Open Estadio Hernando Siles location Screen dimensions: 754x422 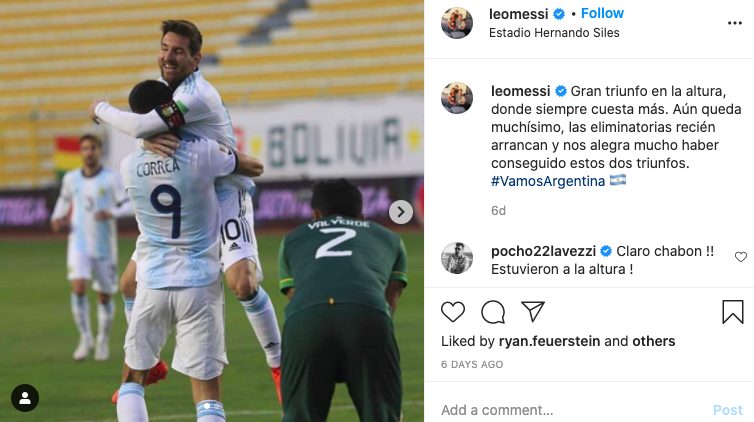pos(554,33)
